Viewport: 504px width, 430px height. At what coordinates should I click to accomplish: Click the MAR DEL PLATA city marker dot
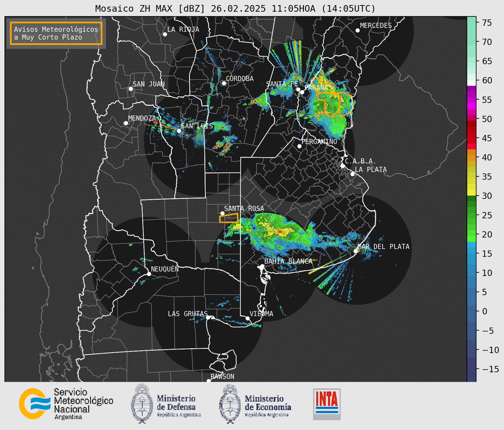(356, 251)
